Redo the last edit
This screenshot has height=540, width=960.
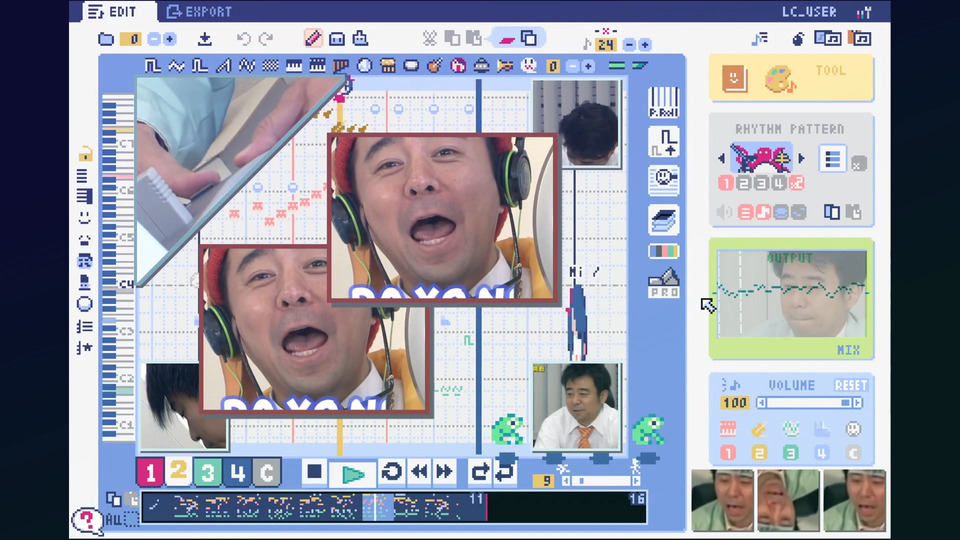pyautogui.click(x=266, y=39)
